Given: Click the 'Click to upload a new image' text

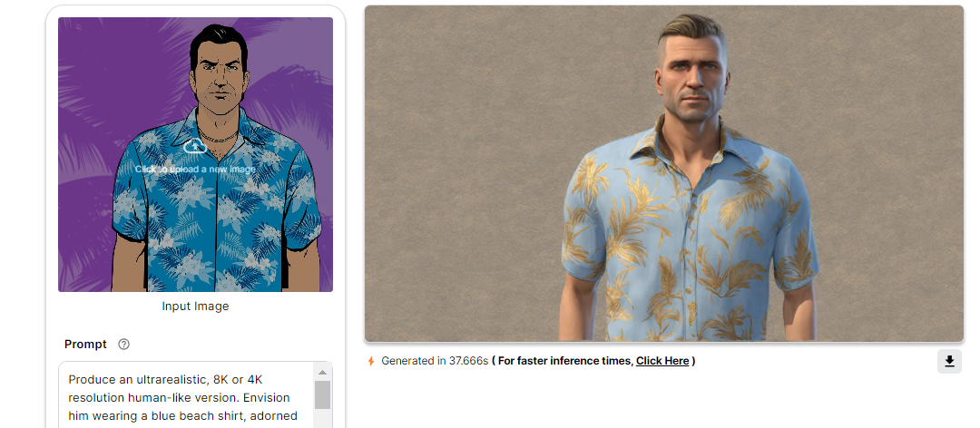Looking at the screenshot, I should 195,170.
